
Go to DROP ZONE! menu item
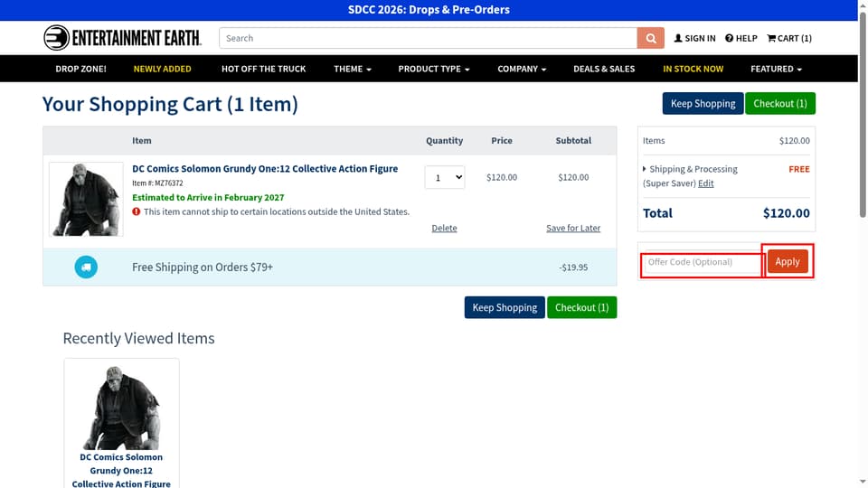[80, 69]
